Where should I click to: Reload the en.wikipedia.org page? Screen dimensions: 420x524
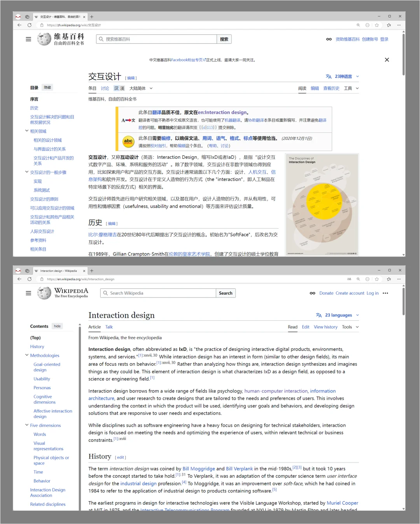coord(30,279)
